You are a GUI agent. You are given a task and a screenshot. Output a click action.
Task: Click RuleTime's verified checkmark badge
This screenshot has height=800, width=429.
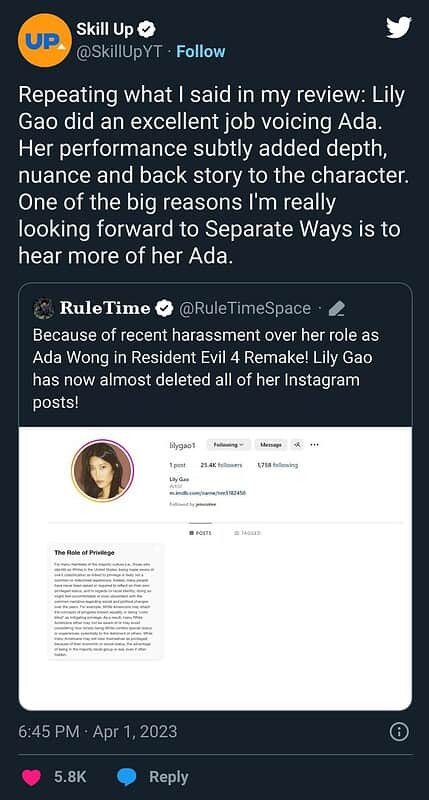[x=163, y=308]
